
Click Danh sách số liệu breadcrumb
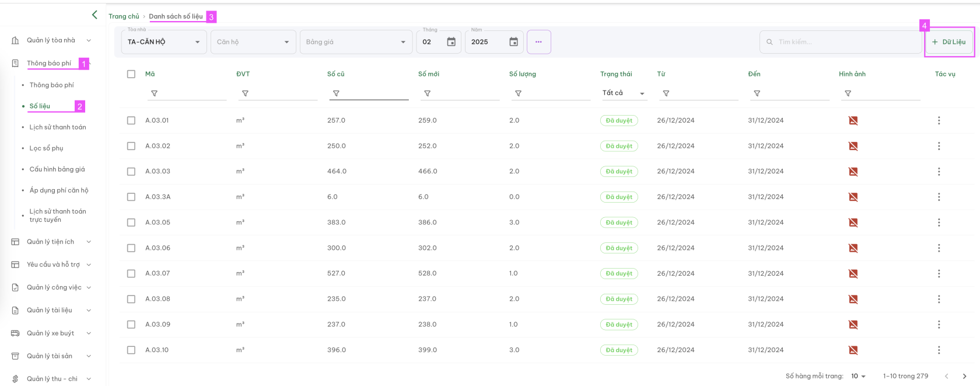pos(176,16)
